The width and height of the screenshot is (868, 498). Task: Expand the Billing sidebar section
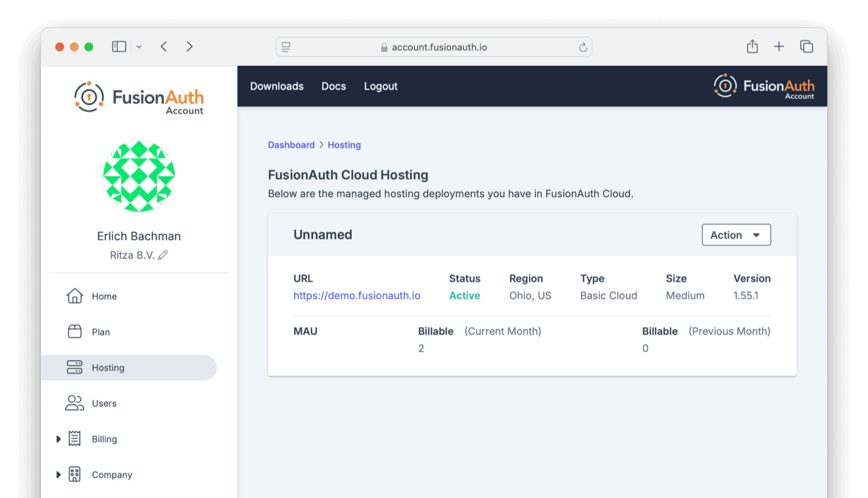(x=59, y=438)
